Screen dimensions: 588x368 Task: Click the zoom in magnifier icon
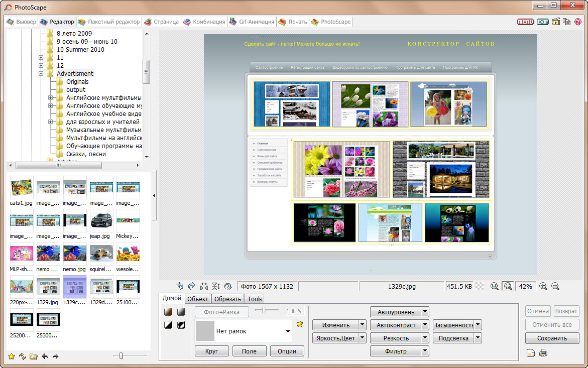[x=543, y=286]
